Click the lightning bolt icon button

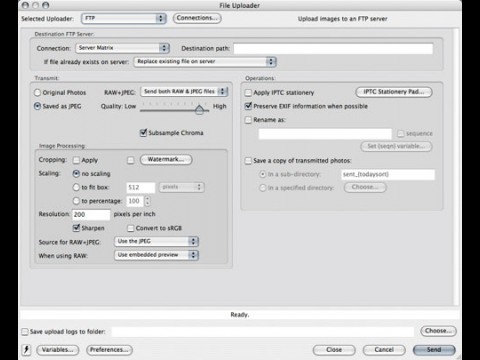click(26, 350)
